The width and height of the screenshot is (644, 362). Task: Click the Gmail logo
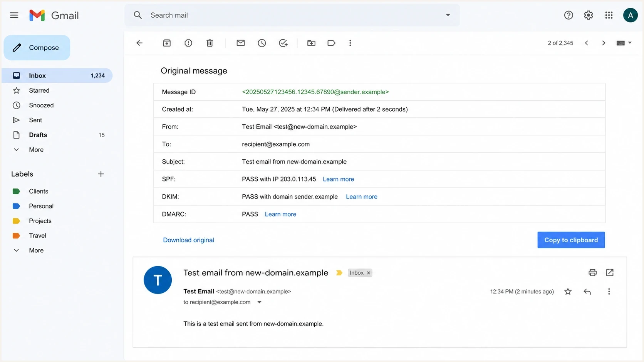pos(54,15)
